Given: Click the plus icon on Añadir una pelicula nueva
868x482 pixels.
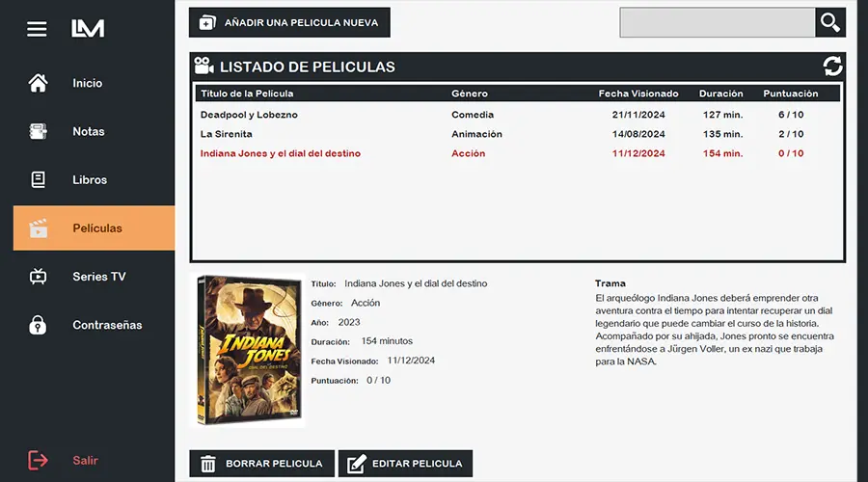Looking at the screenshot, I should 207,23.
